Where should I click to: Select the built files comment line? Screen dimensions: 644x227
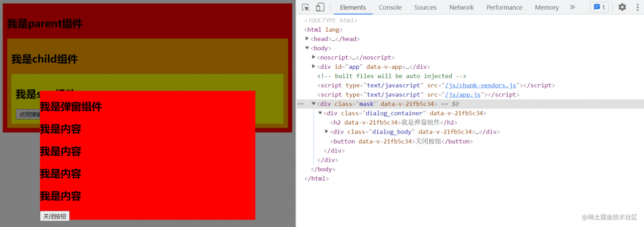tap(391, 76)
